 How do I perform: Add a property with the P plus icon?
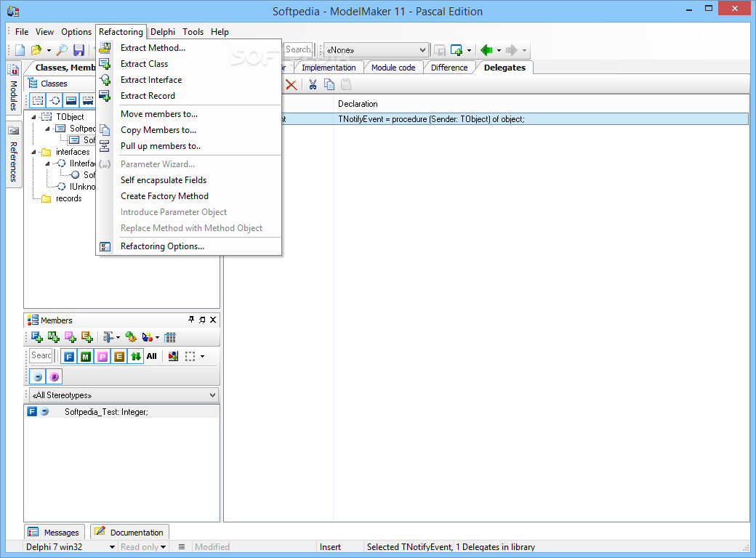coord(71,337)
